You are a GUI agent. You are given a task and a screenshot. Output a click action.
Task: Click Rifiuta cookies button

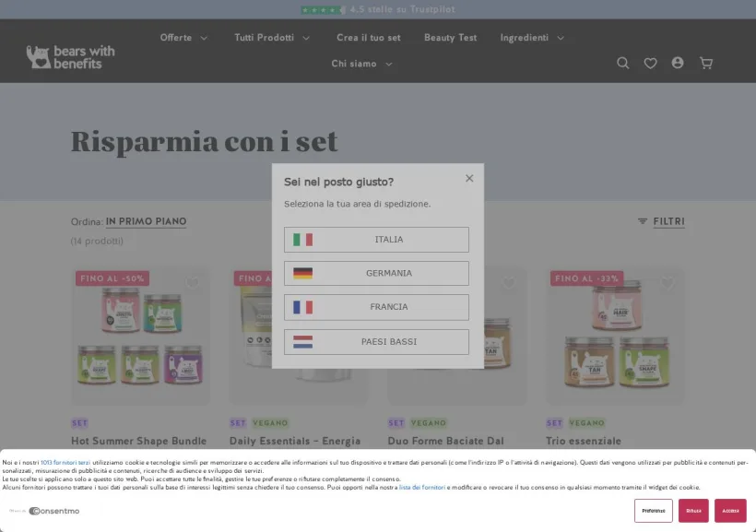(693, 511)
